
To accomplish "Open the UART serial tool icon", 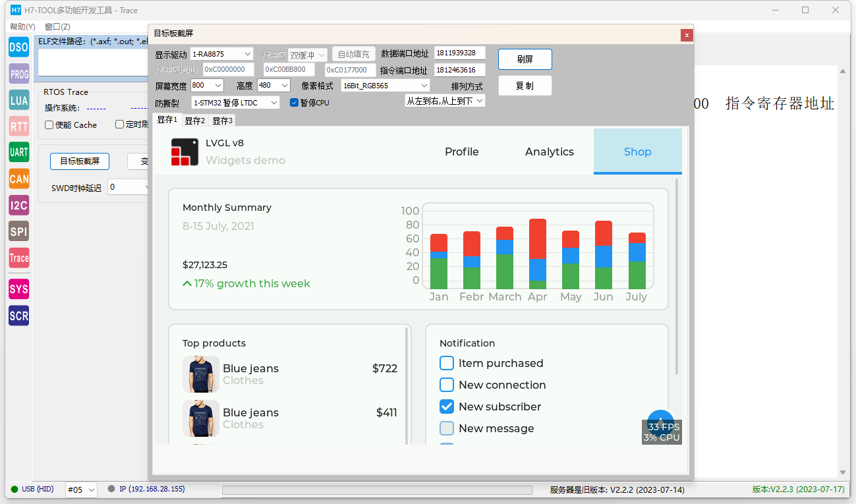I will tap(19, 152).
